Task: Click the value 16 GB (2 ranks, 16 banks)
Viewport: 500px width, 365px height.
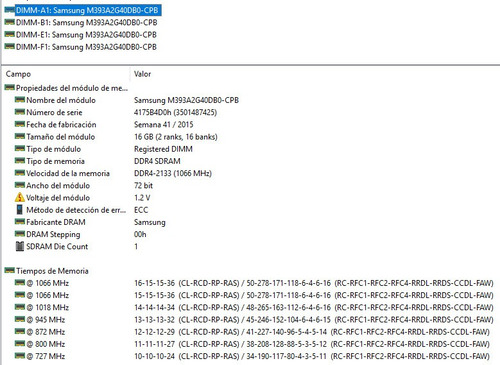Action: pos(176,137)
